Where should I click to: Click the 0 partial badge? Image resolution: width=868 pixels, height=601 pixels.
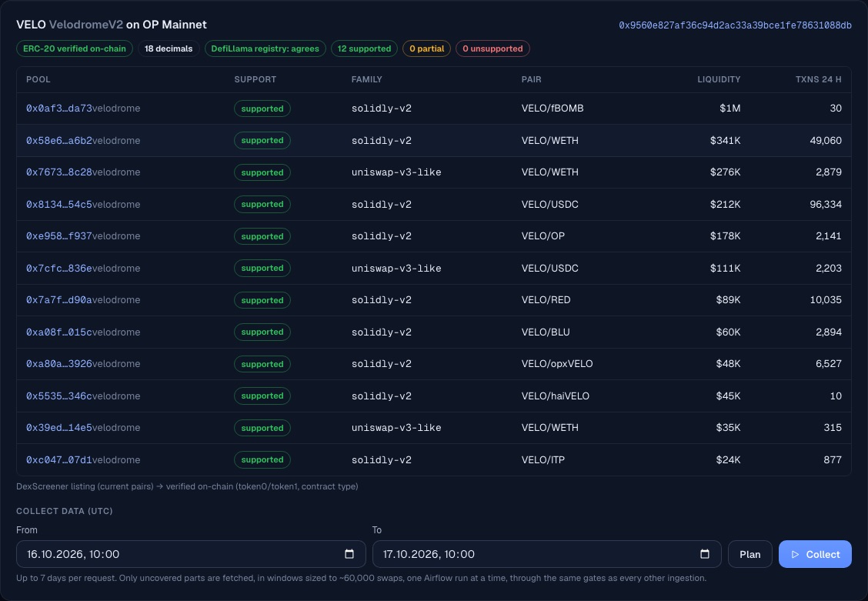[x=427, y=48]
